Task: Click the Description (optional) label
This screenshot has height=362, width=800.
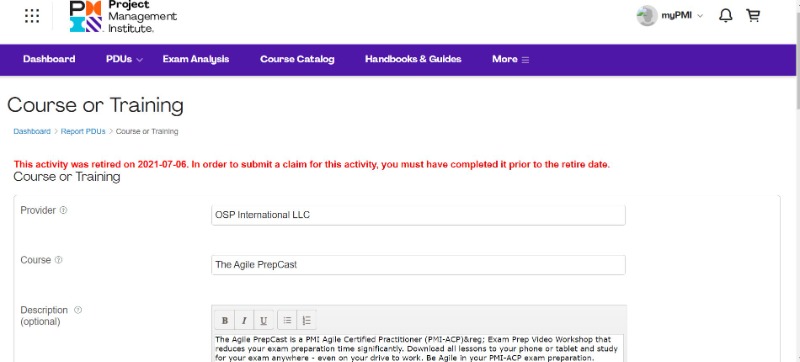Action: point(44,316)
